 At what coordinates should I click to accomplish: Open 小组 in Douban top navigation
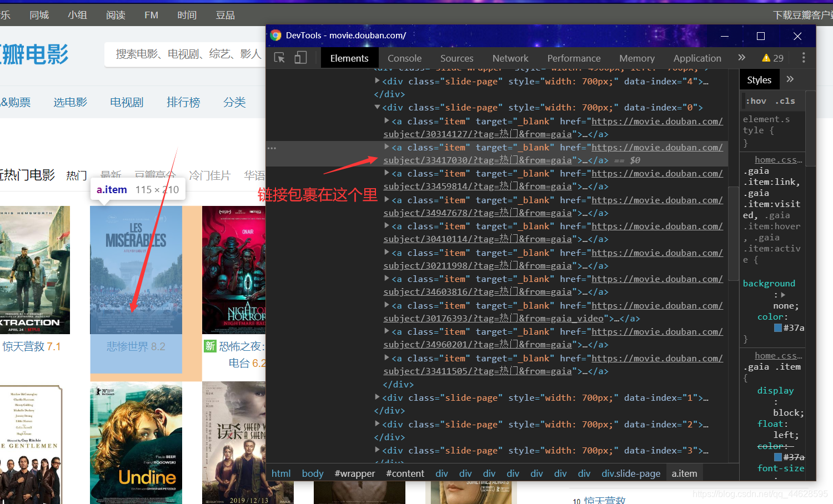point(78,15)
